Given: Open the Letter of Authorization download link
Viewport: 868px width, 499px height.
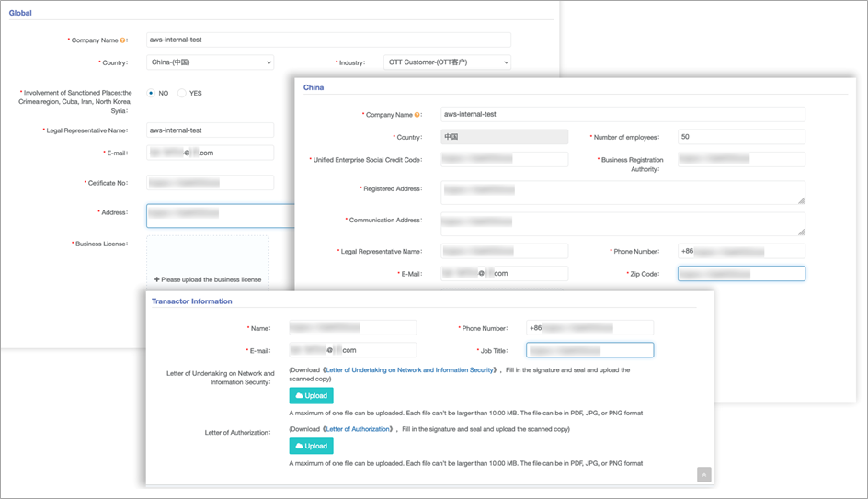Looking at the screenshot, I should [x=358, y=429].
